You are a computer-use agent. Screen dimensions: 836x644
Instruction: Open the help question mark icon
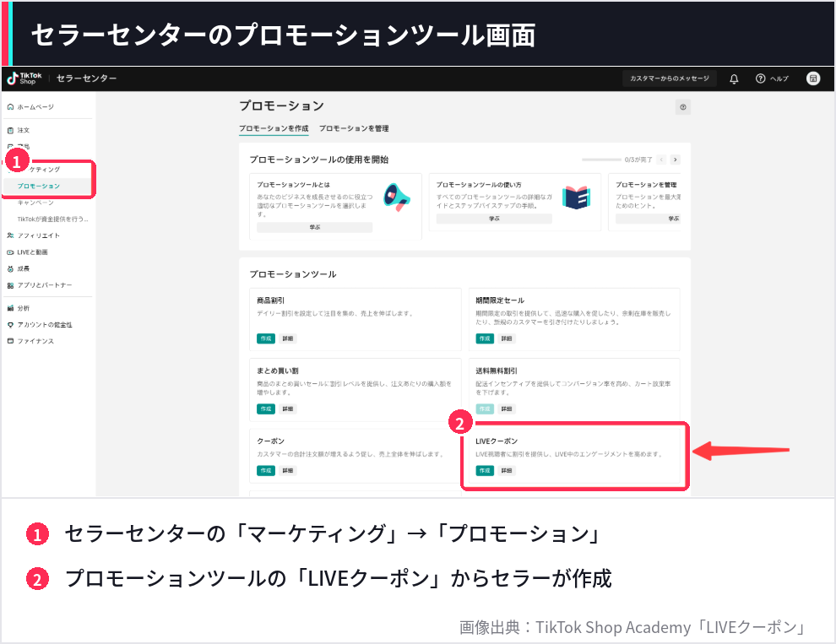click(x=760, y=78)
